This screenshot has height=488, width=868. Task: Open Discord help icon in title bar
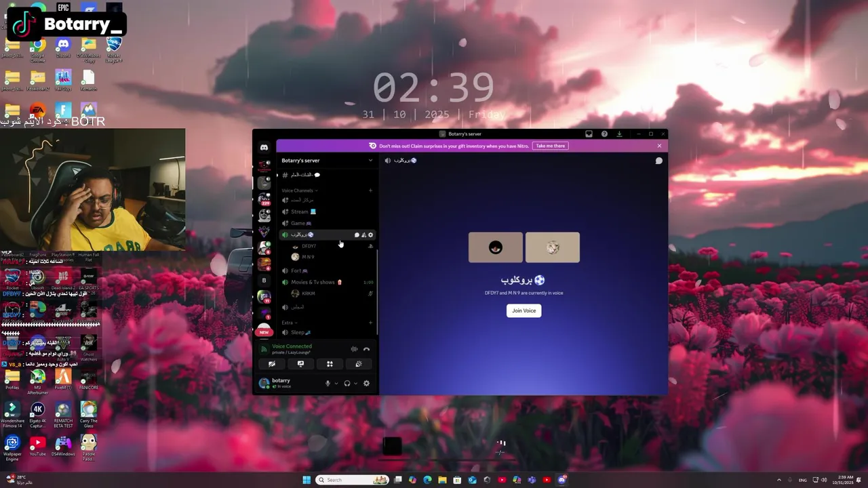604,134
